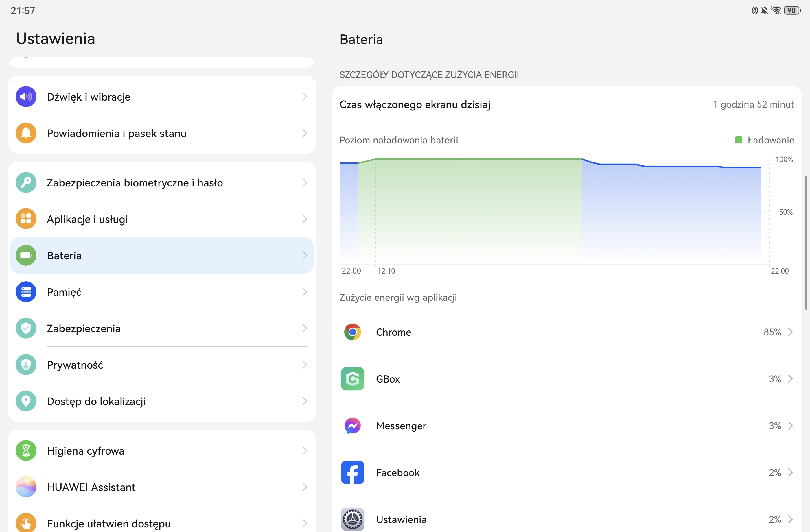810x532 pixels.
Task: Tap the green Ładowanie legend swatch
Action: 739,140
